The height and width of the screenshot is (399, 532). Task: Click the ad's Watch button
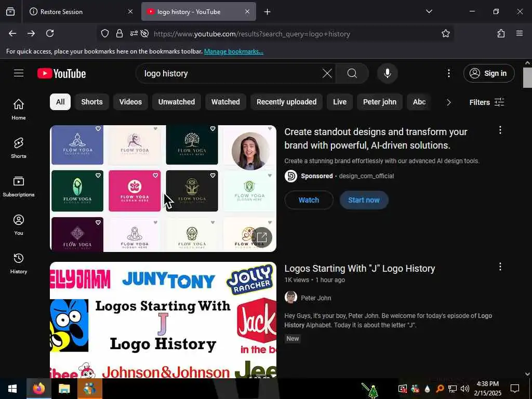point(309,200)
